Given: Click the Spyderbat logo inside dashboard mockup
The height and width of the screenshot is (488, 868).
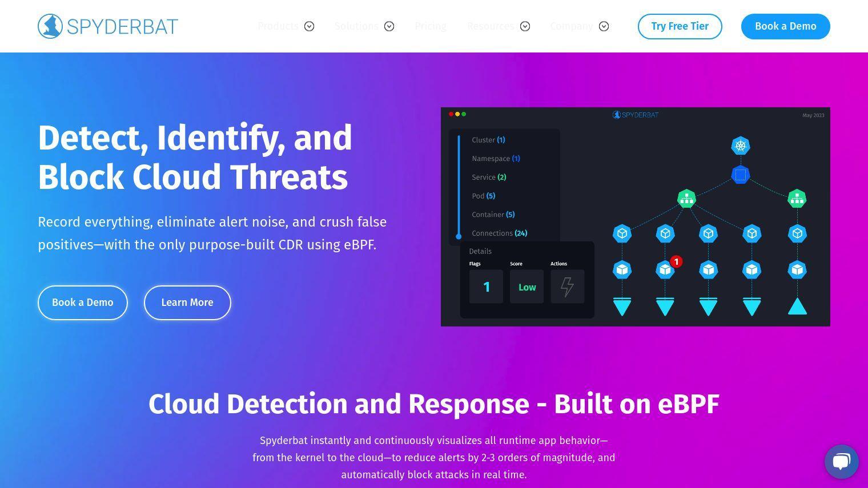Looking at the screenshot, I should [636, 115].
